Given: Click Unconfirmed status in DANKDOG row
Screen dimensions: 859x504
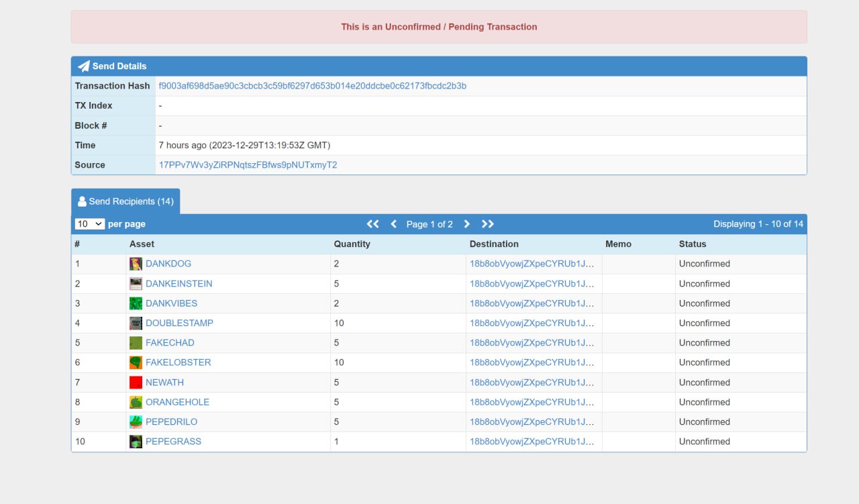Looking at the screenshot, I should click(705, 264).
